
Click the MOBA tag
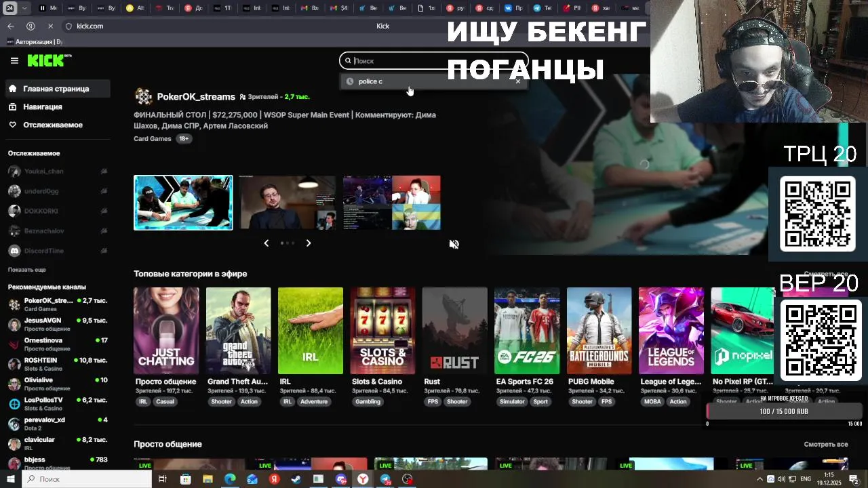[x=652, y=402]
